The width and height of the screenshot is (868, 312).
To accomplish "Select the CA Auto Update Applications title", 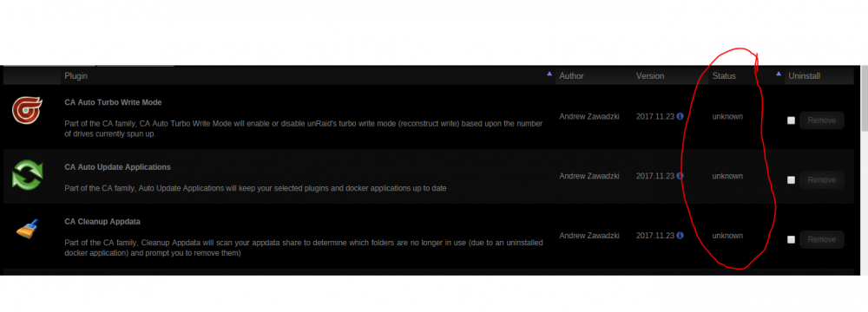I will click(x=117, y=167).
